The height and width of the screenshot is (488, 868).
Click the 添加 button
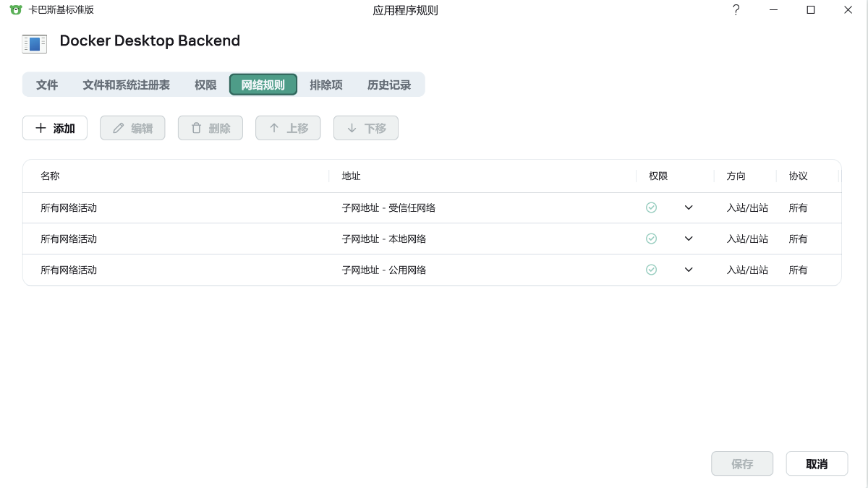[x=55, y=128]
